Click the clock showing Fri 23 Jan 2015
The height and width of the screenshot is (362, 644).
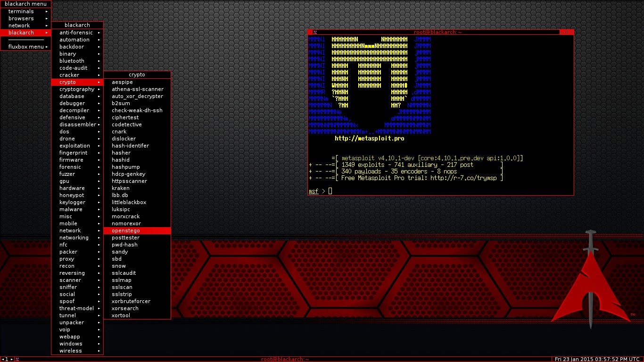point(597,359)
